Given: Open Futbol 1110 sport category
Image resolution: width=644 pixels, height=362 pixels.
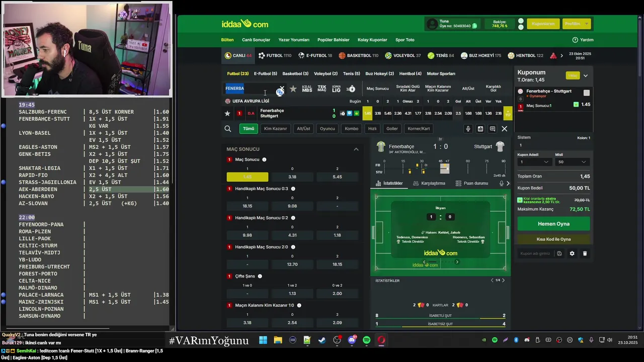Looking at the screenshot, I should (x=275, y=55).
